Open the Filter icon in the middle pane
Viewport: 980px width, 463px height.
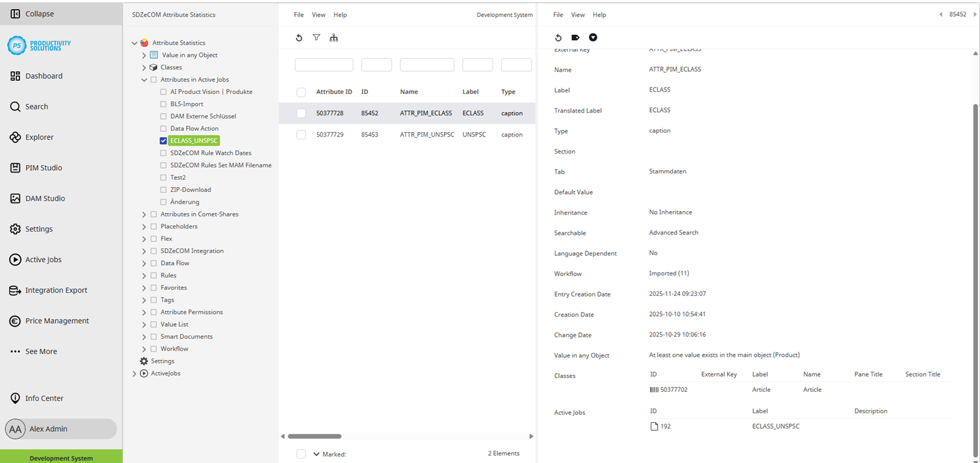click(316, 38)
